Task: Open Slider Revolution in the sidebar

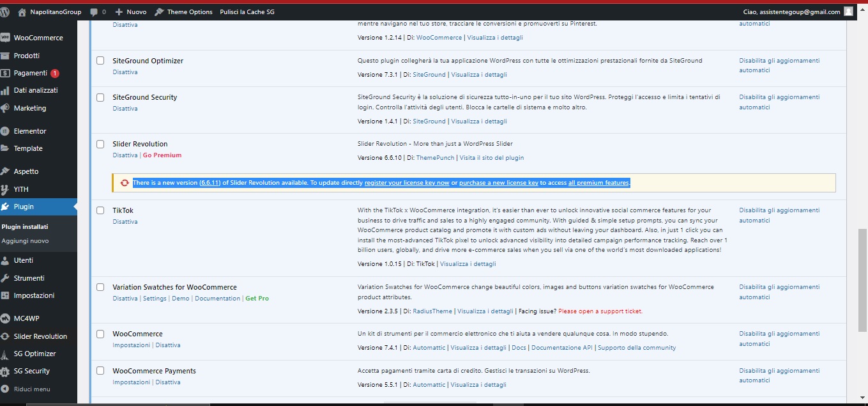Action: (x=40, y=336)
